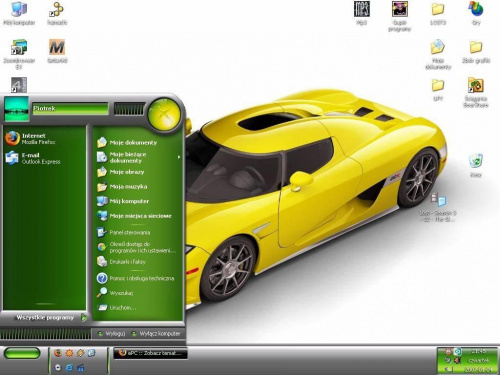Open the pictures browser desktop icon
The image size is (500, 375).
tap(19, 54)
